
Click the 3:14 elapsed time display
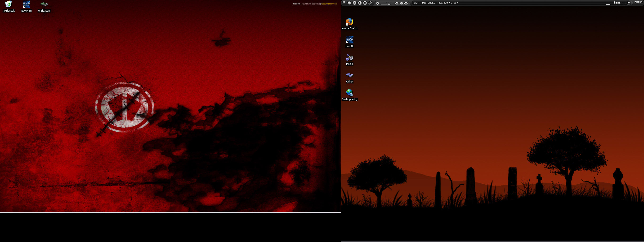pyautogui.click(x=416, y=3)
